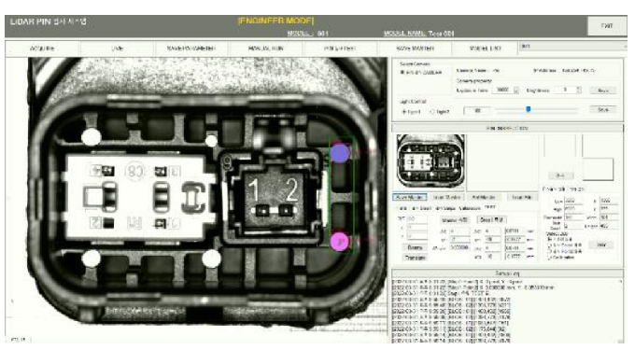Click the Translate button

pos(415,258)
